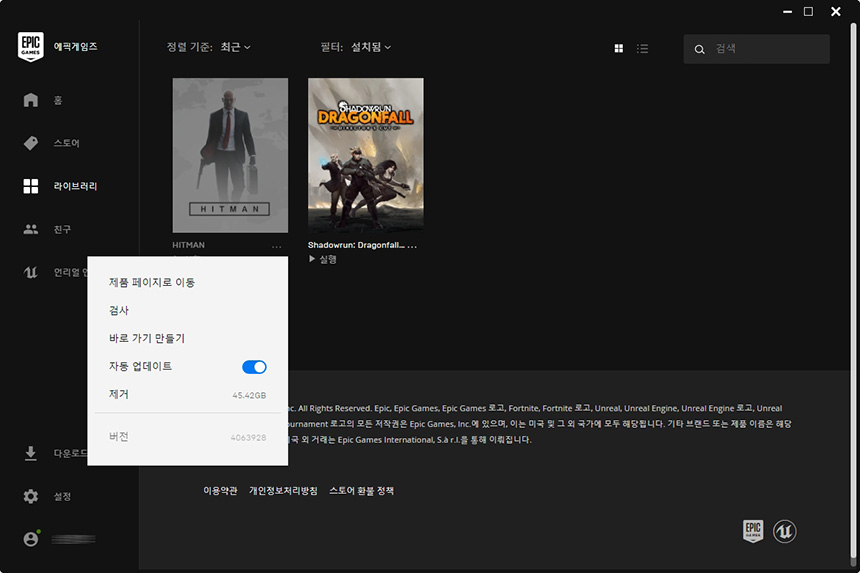Close the launcher window
This screenshot has width=860, height=573.
click(x=836, y=12)
